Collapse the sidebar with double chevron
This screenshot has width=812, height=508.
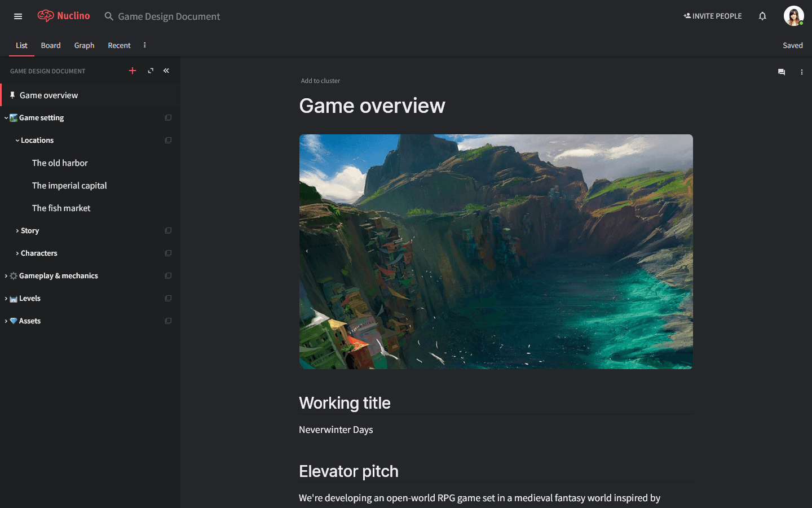coord(166,71)
